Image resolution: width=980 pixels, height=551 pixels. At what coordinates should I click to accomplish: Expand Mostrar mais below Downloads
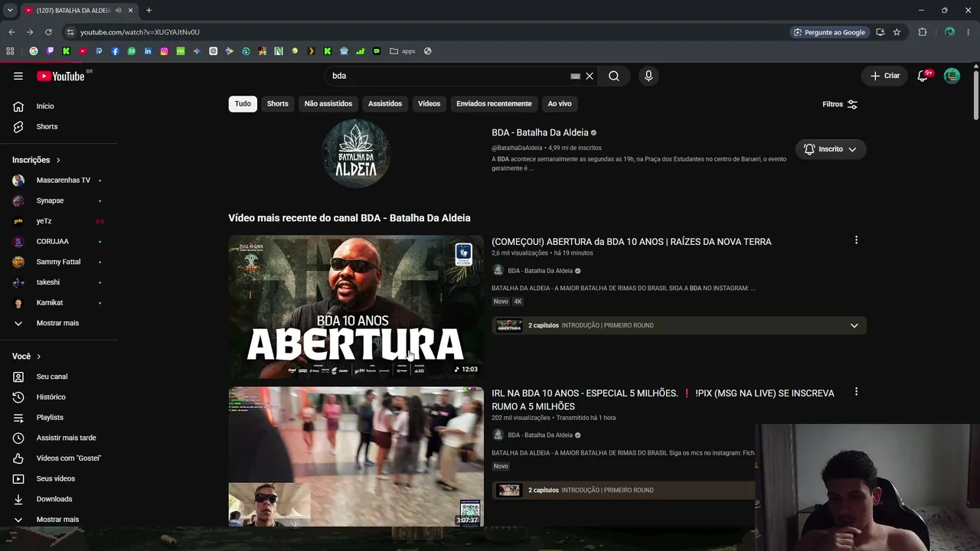(x=58, y=520)
